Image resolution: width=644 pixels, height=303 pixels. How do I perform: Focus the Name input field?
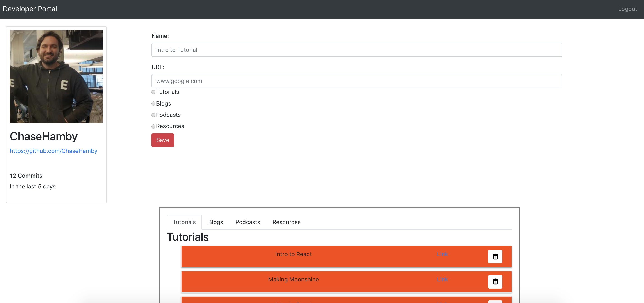pyautogui.click(x=357, y=50)
